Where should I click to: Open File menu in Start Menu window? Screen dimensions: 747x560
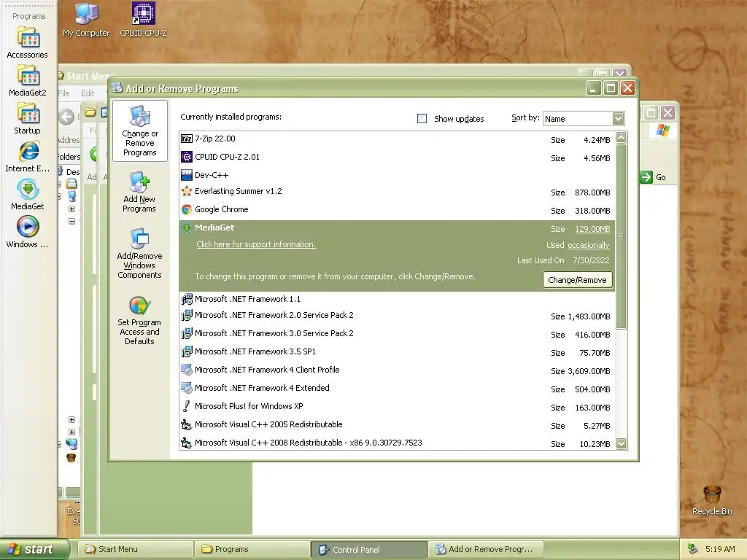point(64,93)
